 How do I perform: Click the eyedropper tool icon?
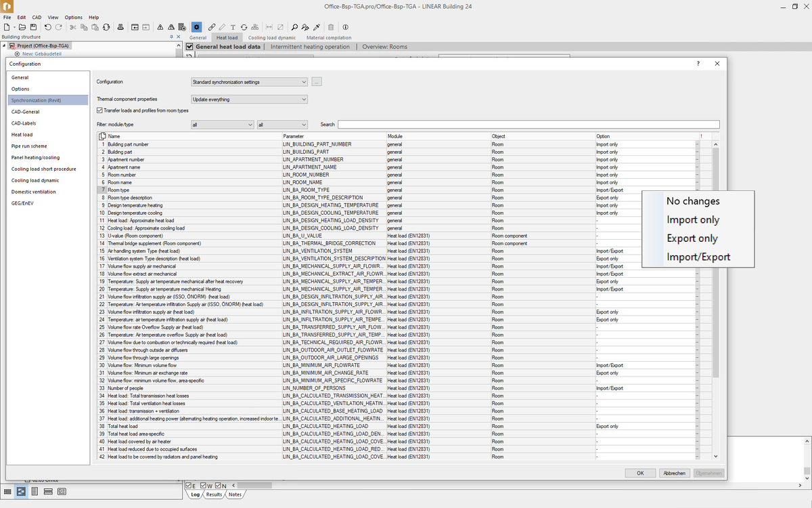(316, 27)
